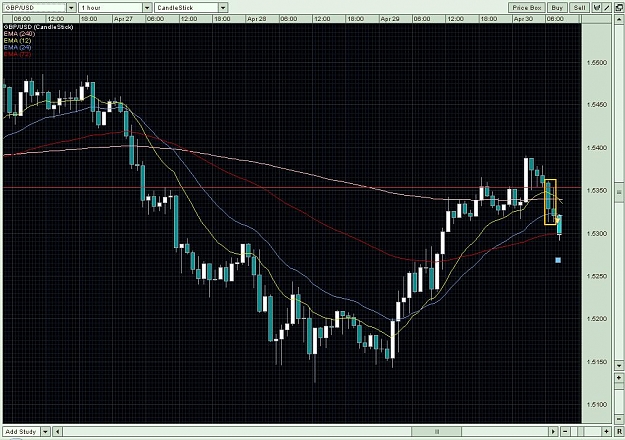
Task: Open the GBP/USD symbol dropdown arrow
Action: (71, 8)
